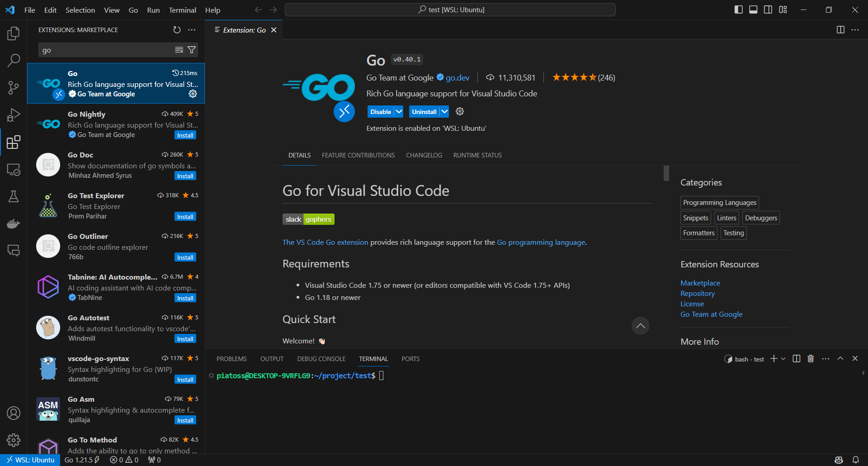Install the Go Nightly extension
Screen dimensions: 868x466
(185, 135)
